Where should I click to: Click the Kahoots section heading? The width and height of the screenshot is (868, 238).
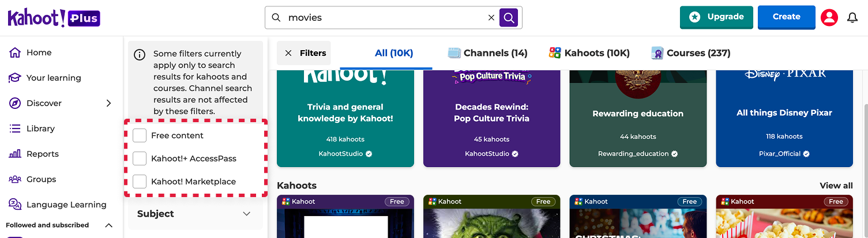(x=297, y=186)
